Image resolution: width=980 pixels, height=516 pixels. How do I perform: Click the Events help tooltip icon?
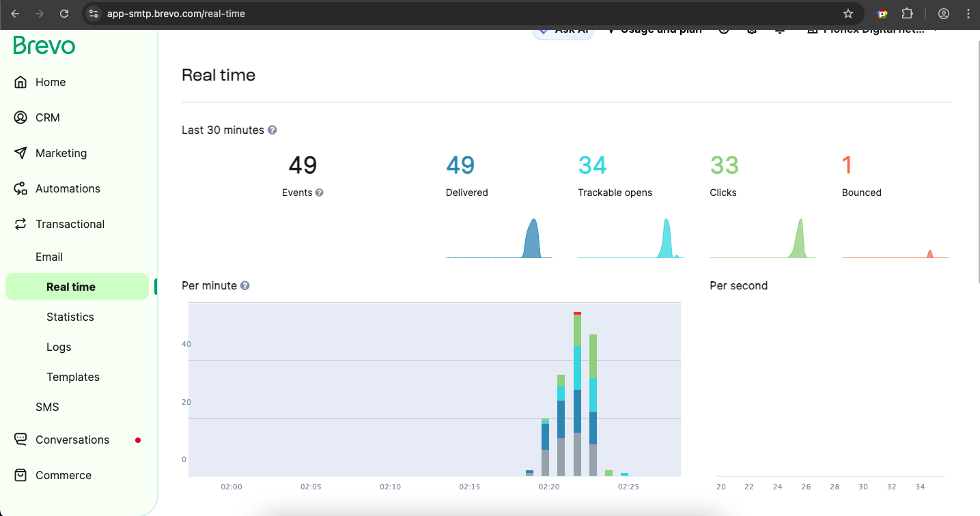tap(318, 192)
